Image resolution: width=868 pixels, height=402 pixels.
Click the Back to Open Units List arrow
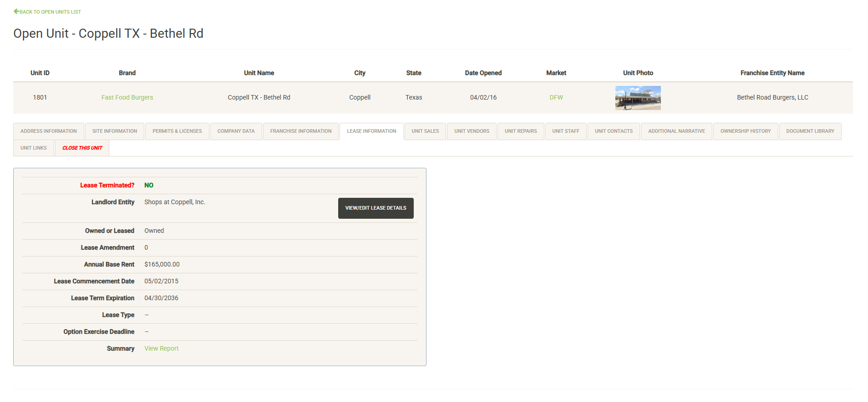click(x=16, y=11)
